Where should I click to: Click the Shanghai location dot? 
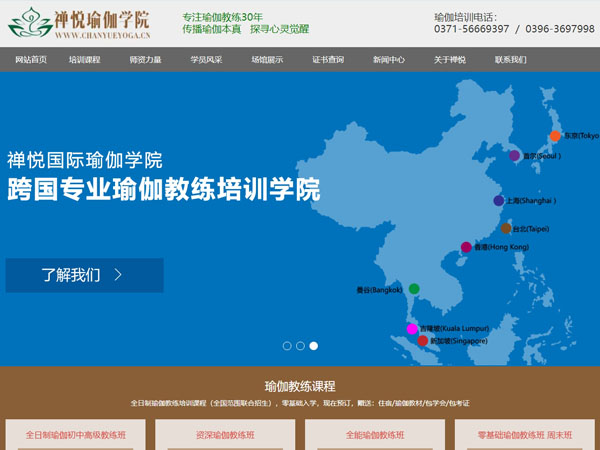[499, 201]
